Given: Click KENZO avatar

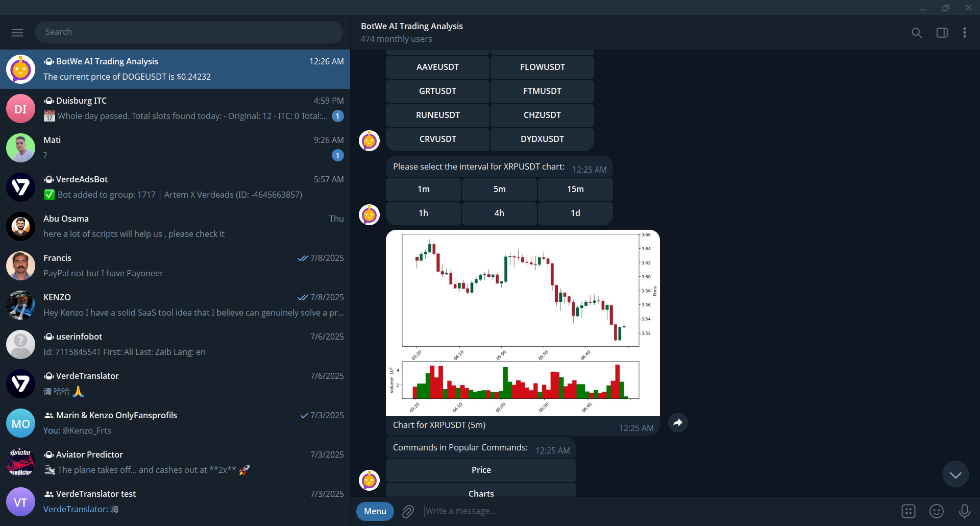Looking at the screenshot, I should click(20, 305).
